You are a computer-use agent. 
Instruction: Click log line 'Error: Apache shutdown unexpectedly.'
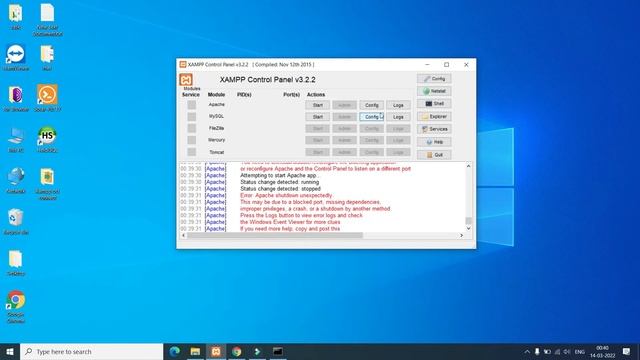(x=286, y=196)
